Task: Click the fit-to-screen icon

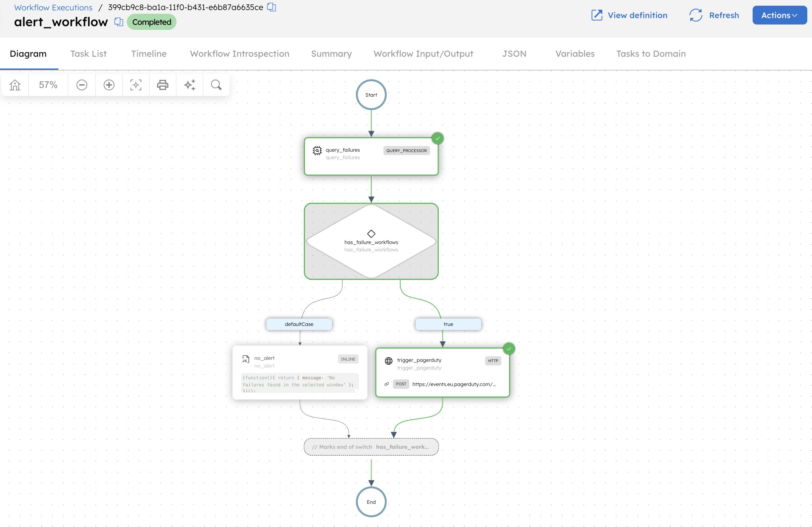Action: 136,85
